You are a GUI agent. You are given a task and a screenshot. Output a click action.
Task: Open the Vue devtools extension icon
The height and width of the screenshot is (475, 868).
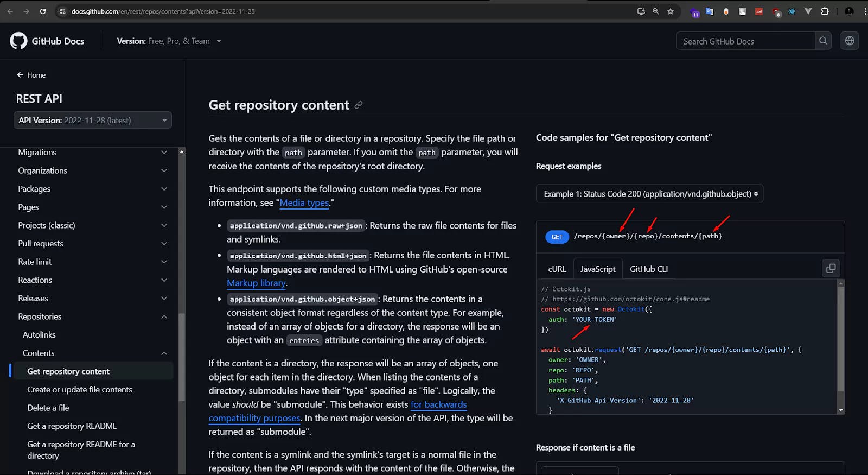pos(808,11)
